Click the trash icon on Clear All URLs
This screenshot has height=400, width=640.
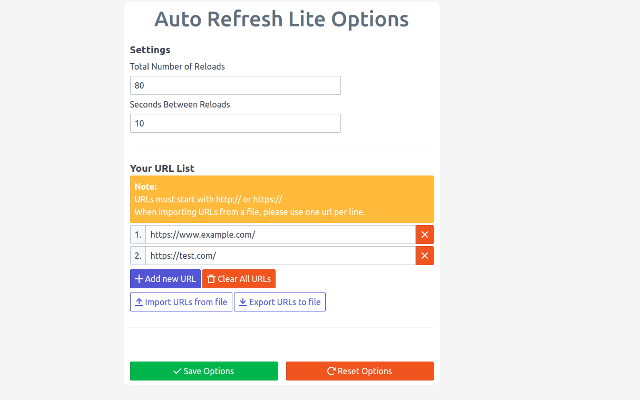[x=211, y=279]
